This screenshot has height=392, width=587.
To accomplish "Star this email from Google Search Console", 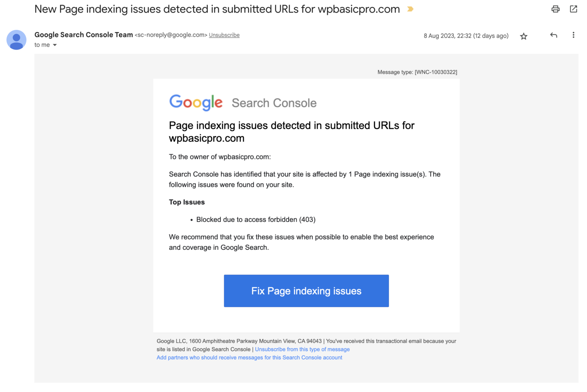I will click(x=523, y=36).
